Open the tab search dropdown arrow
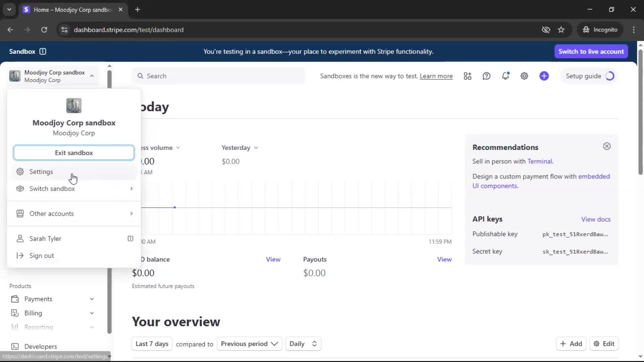This screenshot has height=362, width=644. tap(9, 9)
